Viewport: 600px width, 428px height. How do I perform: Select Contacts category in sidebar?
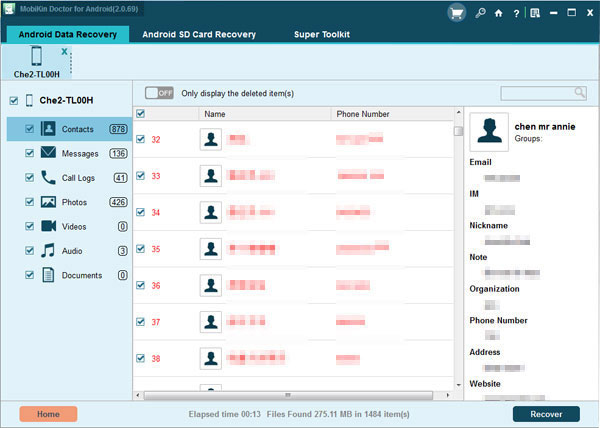click(x=77, y=129)
